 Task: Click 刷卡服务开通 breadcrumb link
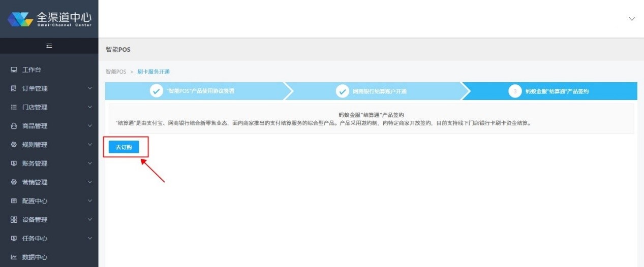[x=154, y=72]
